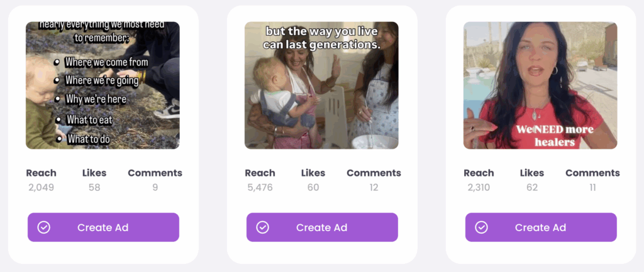Select the Reach value 2,310
Viewport: 644px width, 272px height.
click(x=479, y=187)
